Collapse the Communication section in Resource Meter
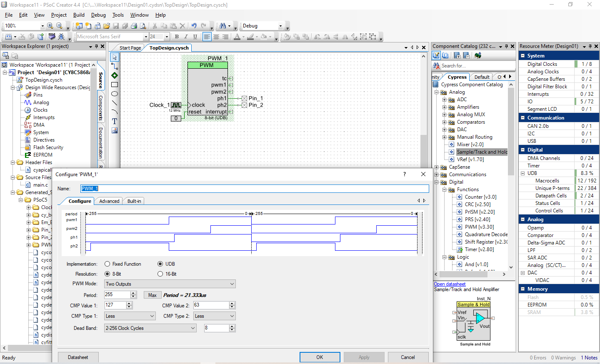The width and height of the screenshot is (600, 364). point(522,118)
